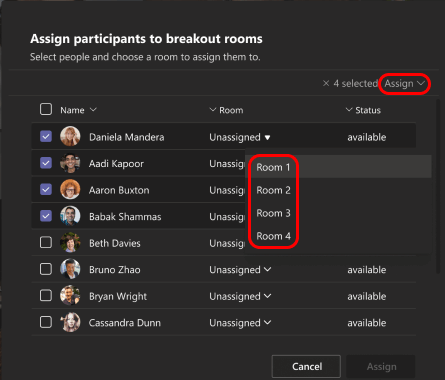Click Cassandra Dunn's avatar
The height and width of the screenshot is (380, 445).
point(70,322)
